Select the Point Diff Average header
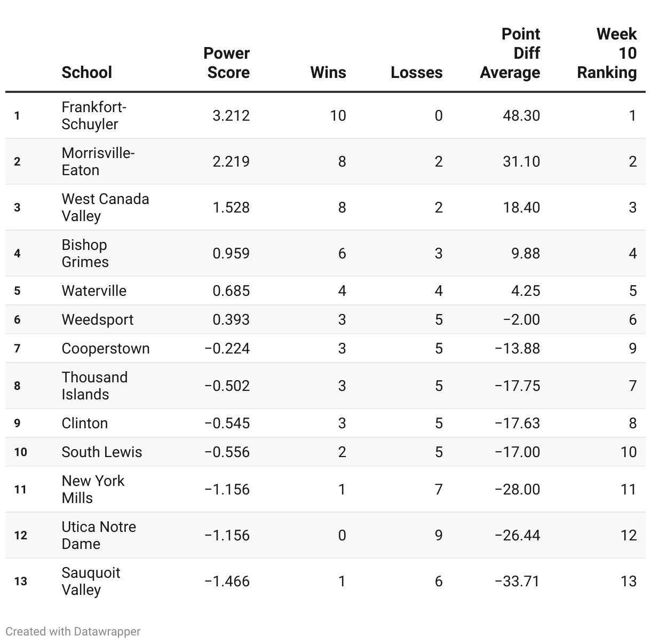 coord(510,53)
